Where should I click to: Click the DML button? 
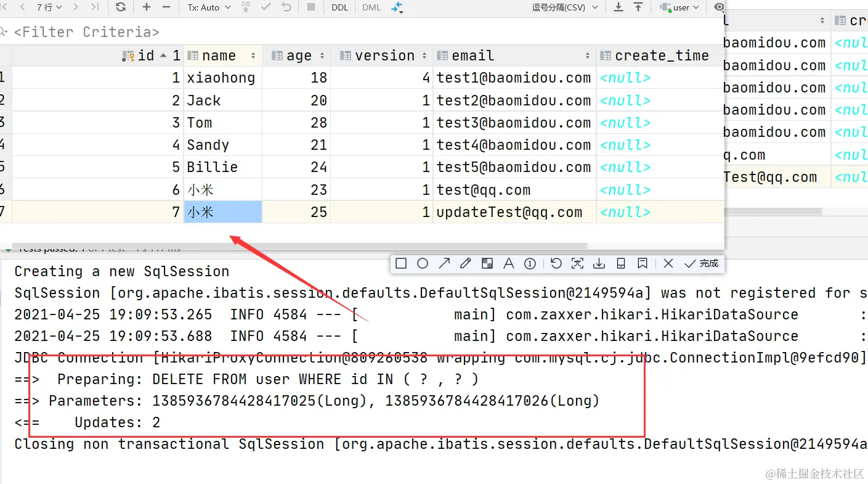(x=371, y=7)
